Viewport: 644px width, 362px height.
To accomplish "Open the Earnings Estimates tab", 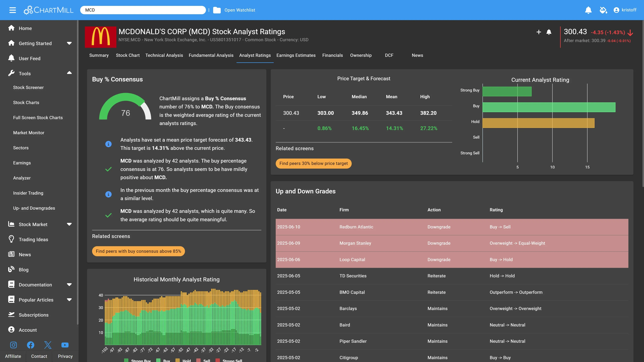I will pos(296,55).
